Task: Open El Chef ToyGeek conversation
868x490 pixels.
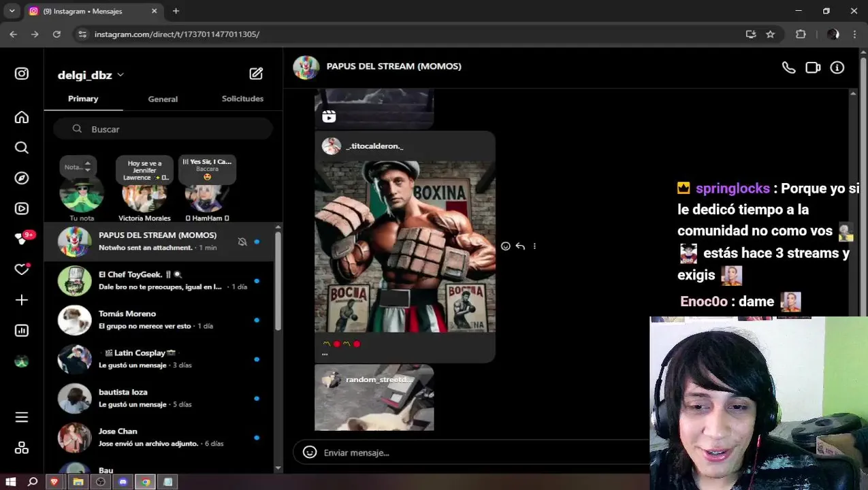Action: click(x=159, y=280)
